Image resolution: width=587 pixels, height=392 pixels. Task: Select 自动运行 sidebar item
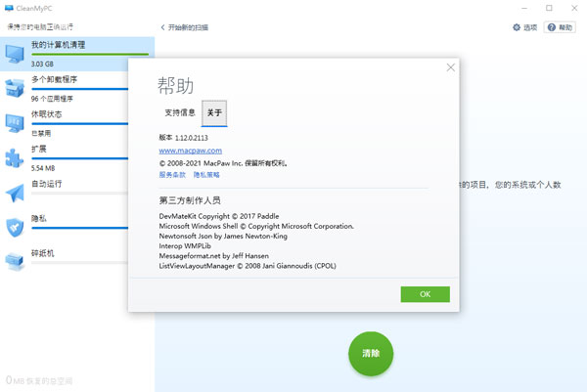pos(64,193)
